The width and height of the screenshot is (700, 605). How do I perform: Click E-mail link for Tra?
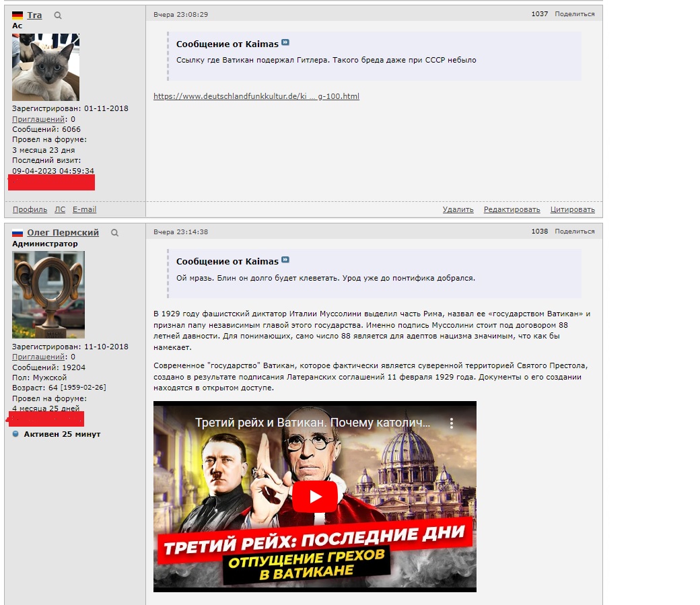click(x=84, y=209)
